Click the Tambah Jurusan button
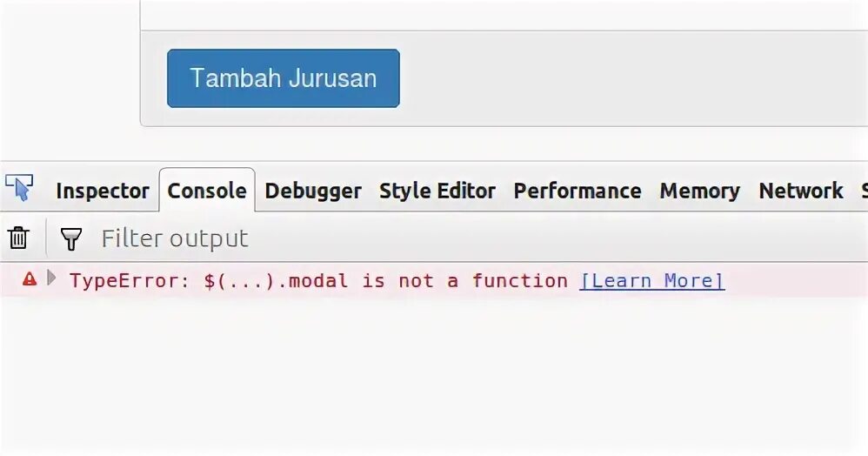 click(283, 78)
